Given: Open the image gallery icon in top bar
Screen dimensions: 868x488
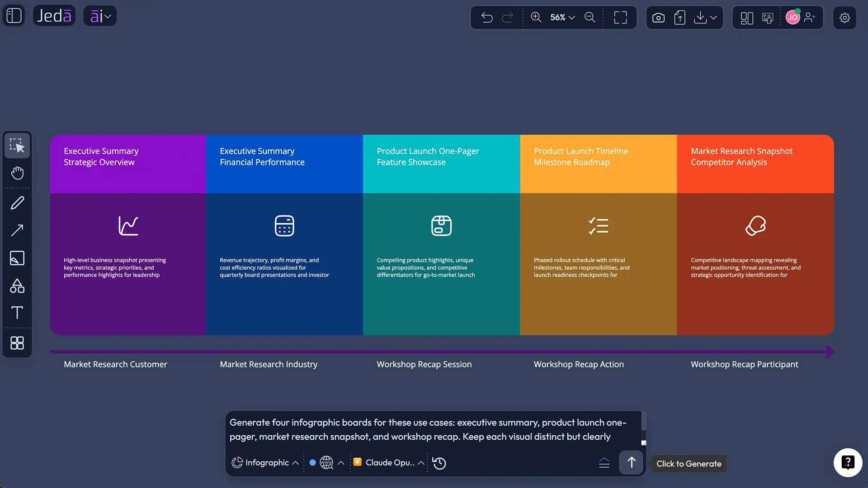Looking at the screenshot, I should 768,18.
